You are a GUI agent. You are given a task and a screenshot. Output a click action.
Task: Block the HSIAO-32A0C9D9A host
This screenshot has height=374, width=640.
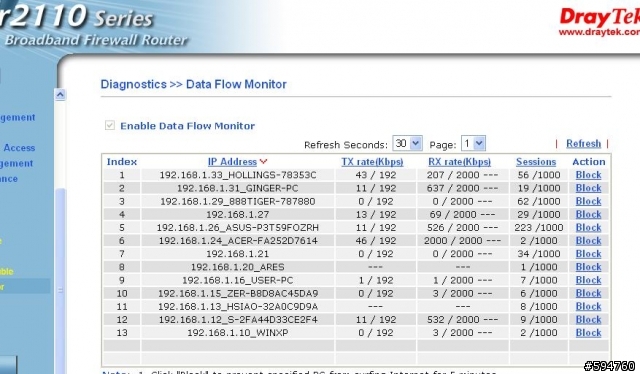588,306
